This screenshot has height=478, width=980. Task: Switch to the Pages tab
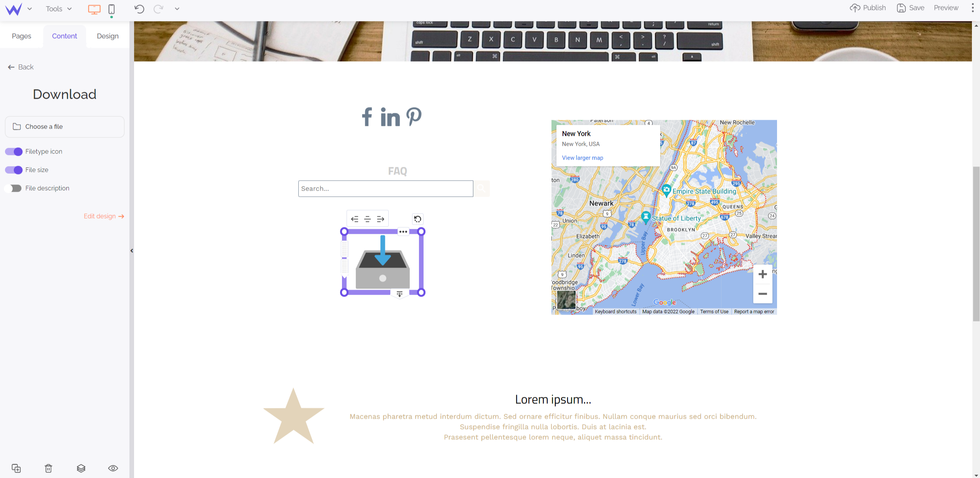coord(21,36)
